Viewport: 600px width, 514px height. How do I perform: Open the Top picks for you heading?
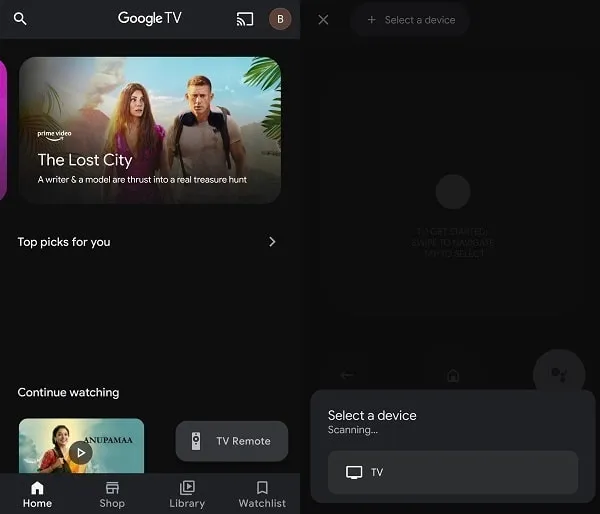click(x=64, y=242)
